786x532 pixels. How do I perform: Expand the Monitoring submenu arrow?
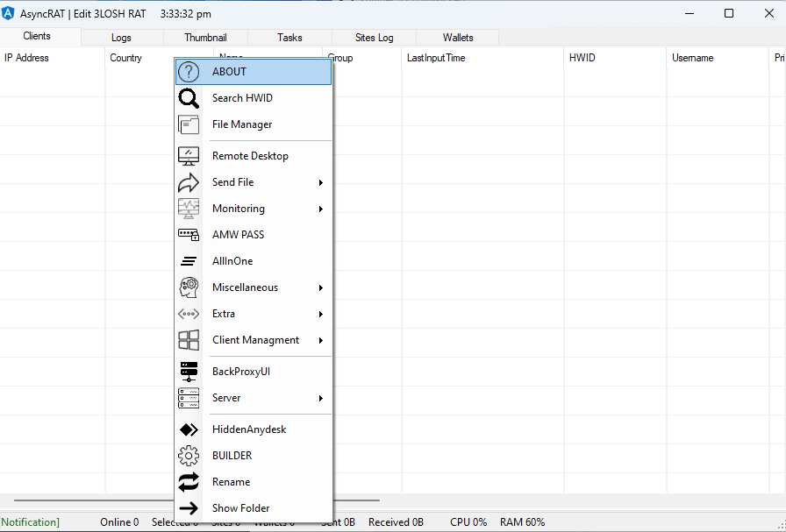click(x=321, y=209)
